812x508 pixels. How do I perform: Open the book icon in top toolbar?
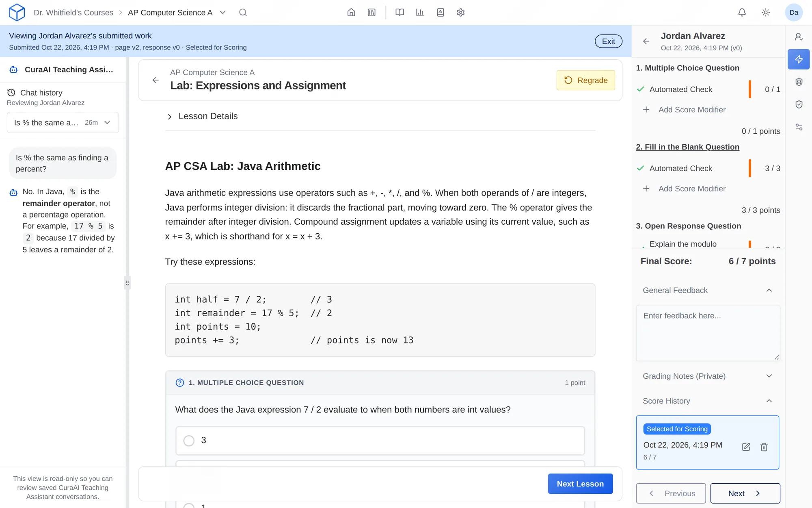(400, 13)
